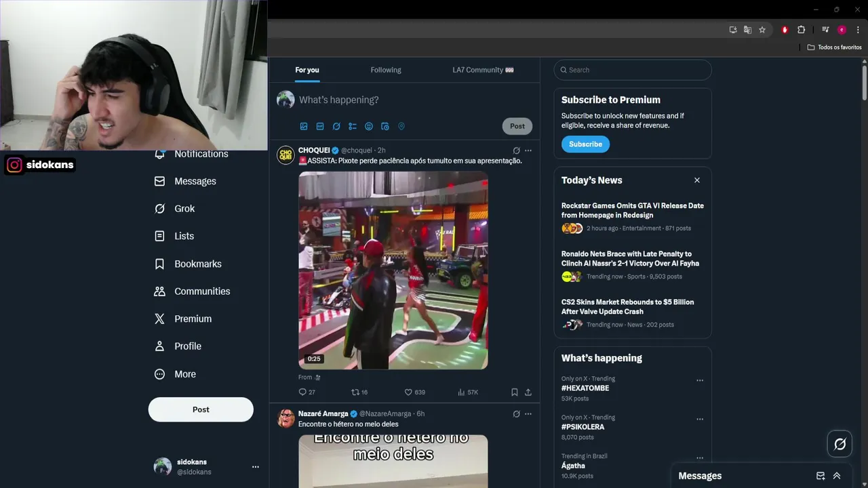Click the X Search field
The height and width of the screenshot is (488, 868).
pyautogui.click(x=633, y=70)
